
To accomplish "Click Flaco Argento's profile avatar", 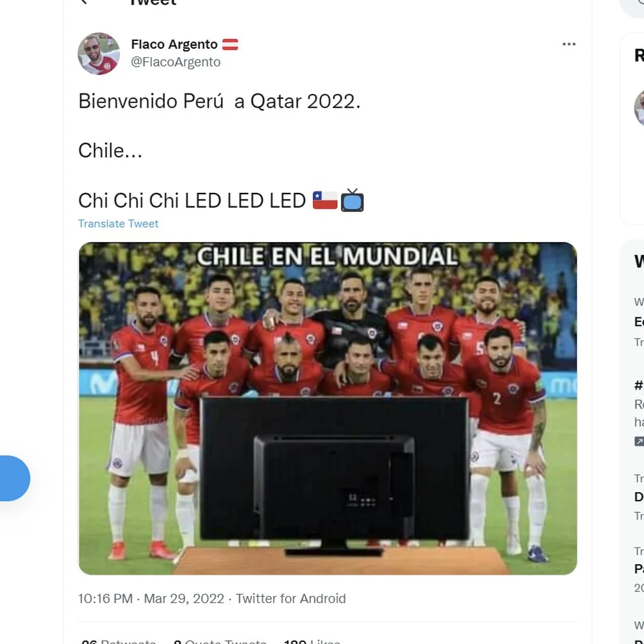I will 99,53.
